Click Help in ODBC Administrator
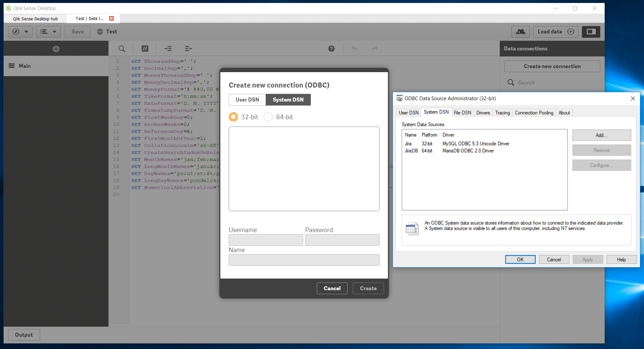The image size is (644, 349). click(x=621, y=259)
